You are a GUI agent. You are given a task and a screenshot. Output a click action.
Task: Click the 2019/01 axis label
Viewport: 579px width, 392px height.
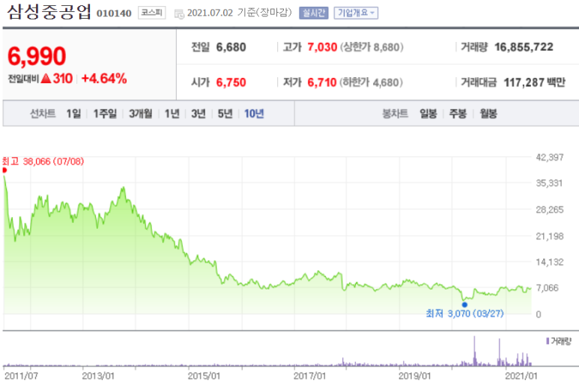(414, 376)
